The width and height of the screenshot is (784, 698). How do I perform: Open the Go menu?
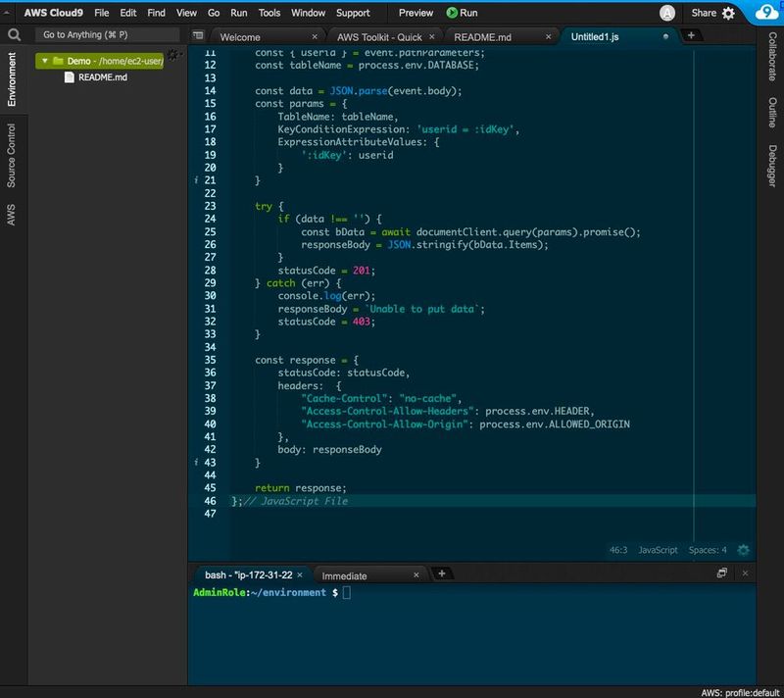point(214,13)
